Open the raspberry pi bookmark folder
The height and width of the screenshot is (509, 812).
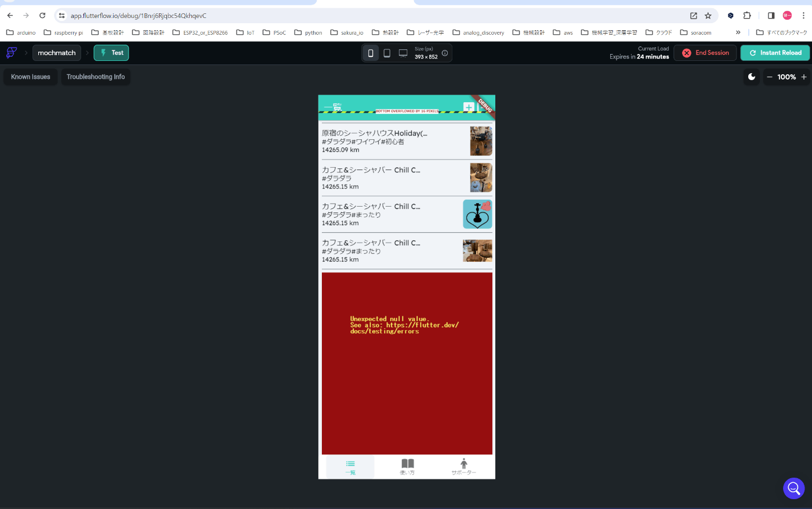pos(63,33)
